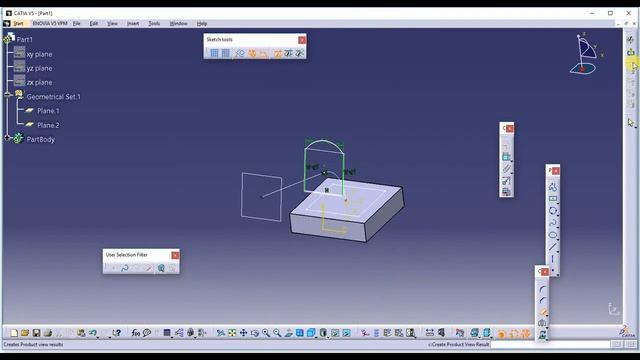This screenshot has height=360, width=640.
Task: Open the Formula f(x) tool
Action: pos(136,333)
